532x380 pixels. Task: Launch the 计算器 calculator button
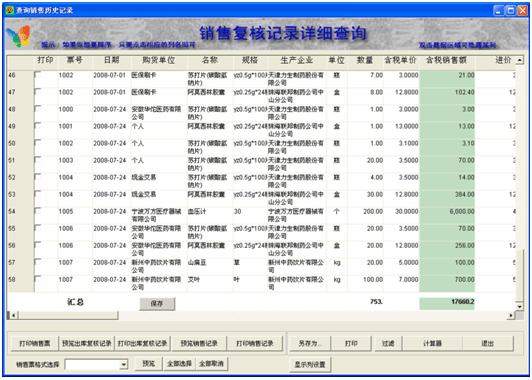click(432, 343)
